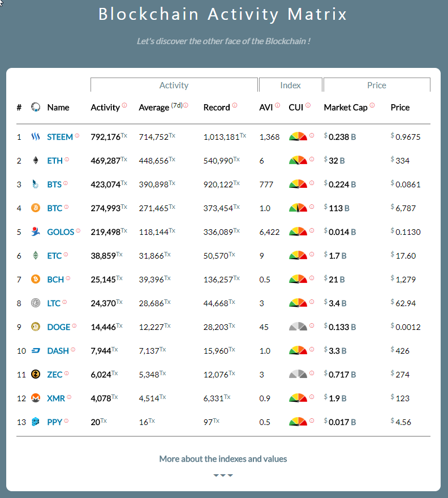Click the GOLOS logo icon
This screenshot has height=498, width=448.
point(36,231)
